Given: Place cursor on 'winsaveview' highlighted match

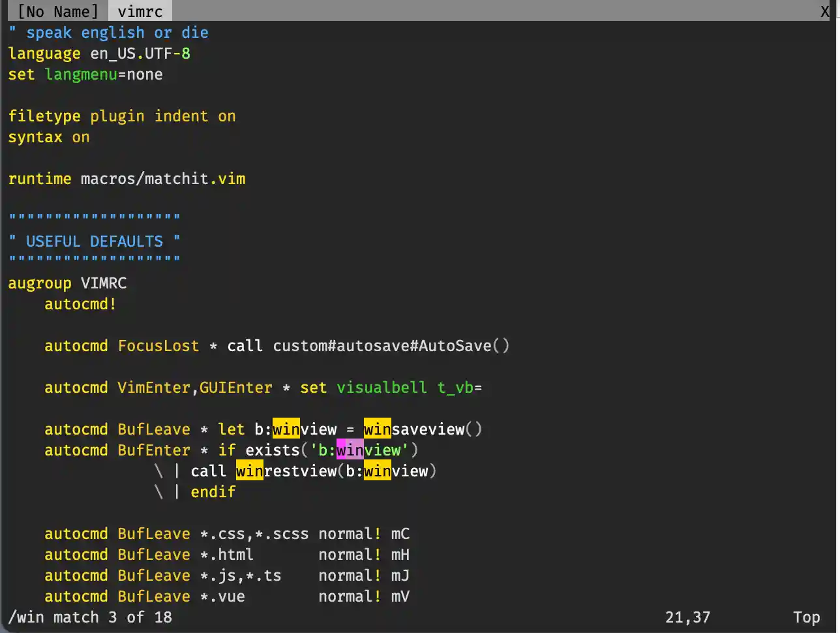Looking at the screenshot, I should coord(423,429).
